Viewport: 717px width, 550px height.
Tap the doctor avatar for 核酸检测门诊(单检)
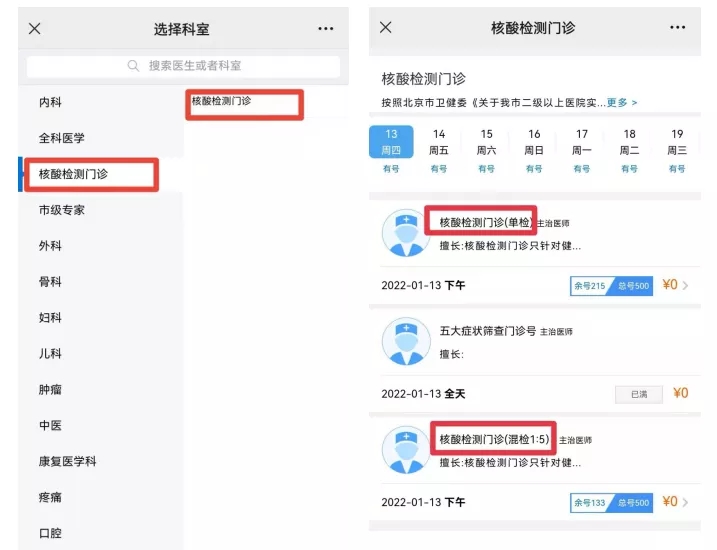406,233
